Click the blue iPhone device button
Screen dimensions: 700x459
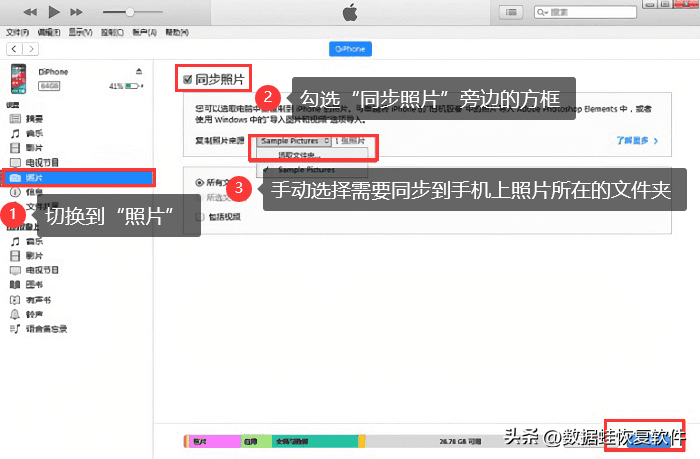(x=350, y=49)
